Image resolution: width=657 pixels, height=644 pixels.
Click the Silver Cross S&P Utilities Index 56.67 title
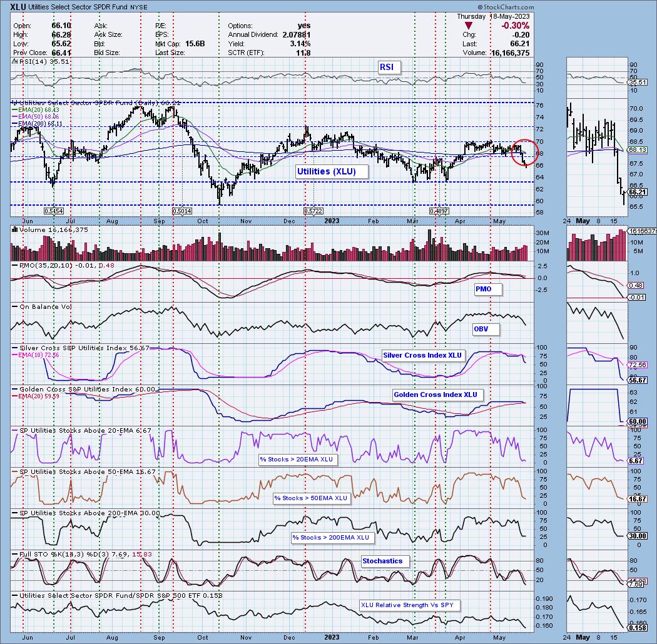(84, 348)
